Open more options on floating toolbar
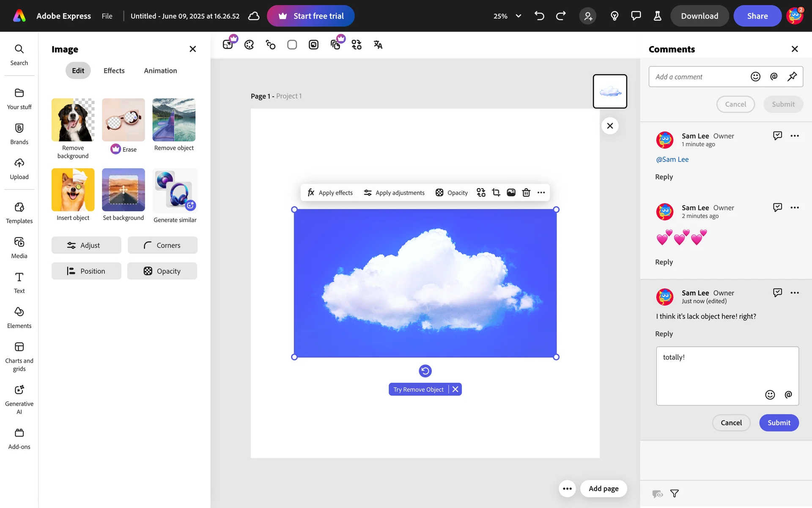The height and width of the screenshot is (508, 812). (x=541, y=193)
